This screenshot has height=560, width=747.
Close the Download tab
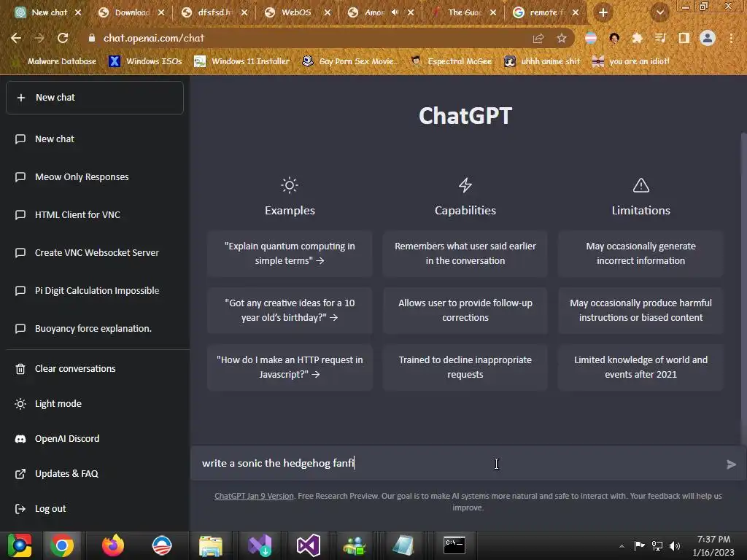pyautogui.click(x=161, y=12)
